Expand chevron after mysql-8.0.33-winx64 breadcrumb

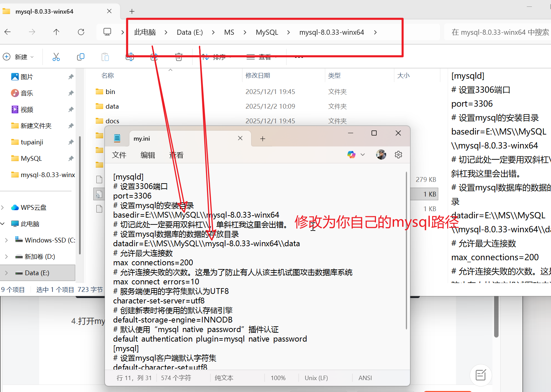375,32
